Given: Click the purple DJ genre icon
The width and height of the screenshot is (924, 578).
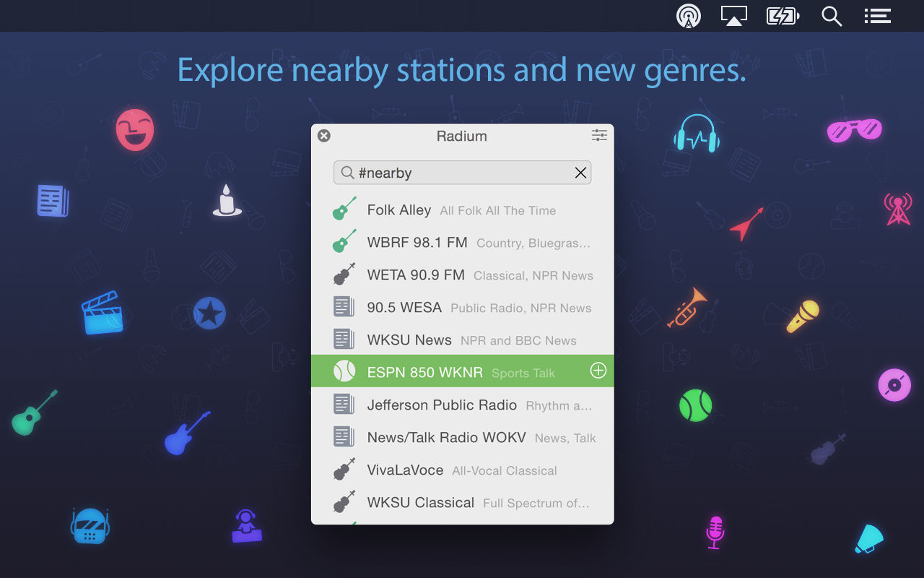Looking at the screenshot, I should [x=247, y=526].
